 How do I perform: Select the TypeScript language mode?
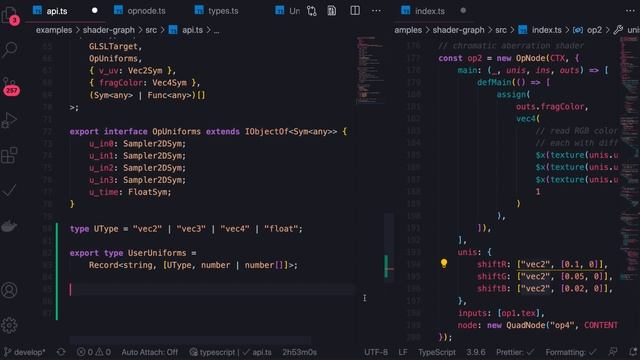click(x=437, y=352)
